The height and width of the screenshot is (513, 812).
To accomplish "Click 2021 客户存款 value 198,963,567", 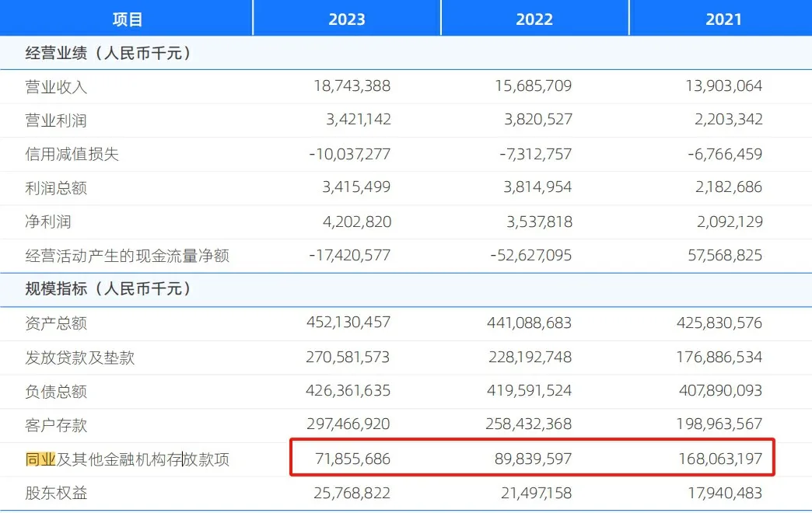I will (x=719, y=424).
